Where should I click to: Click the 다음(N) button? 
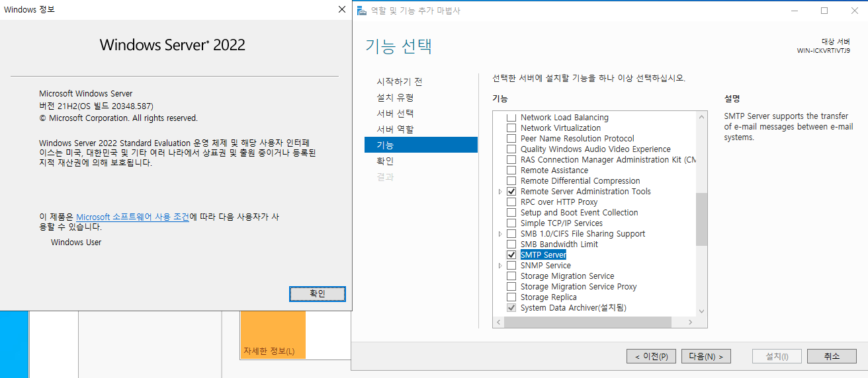[x=706, y=356]
